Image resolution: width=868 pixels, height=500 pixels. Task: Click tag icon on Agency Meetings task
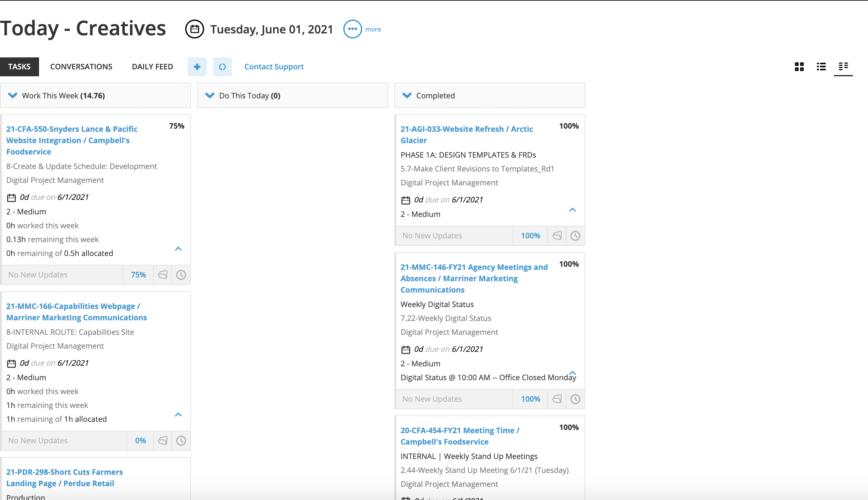(557, 399)
